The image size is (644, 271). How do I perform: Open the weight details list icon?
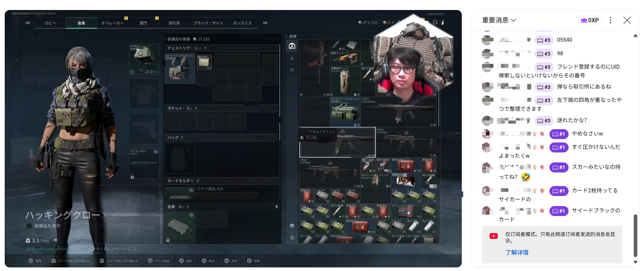pyautogui.click(x=55, y=240)
